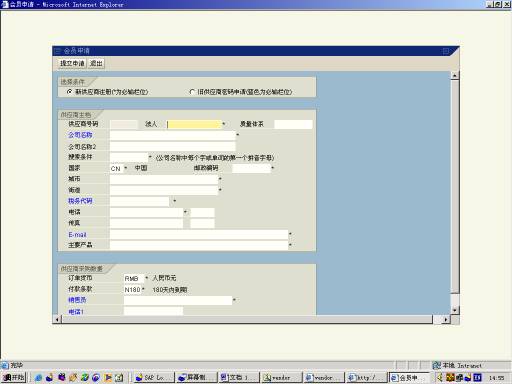
Task: Click the 提交申请 submit button
Action: point(72,63)
